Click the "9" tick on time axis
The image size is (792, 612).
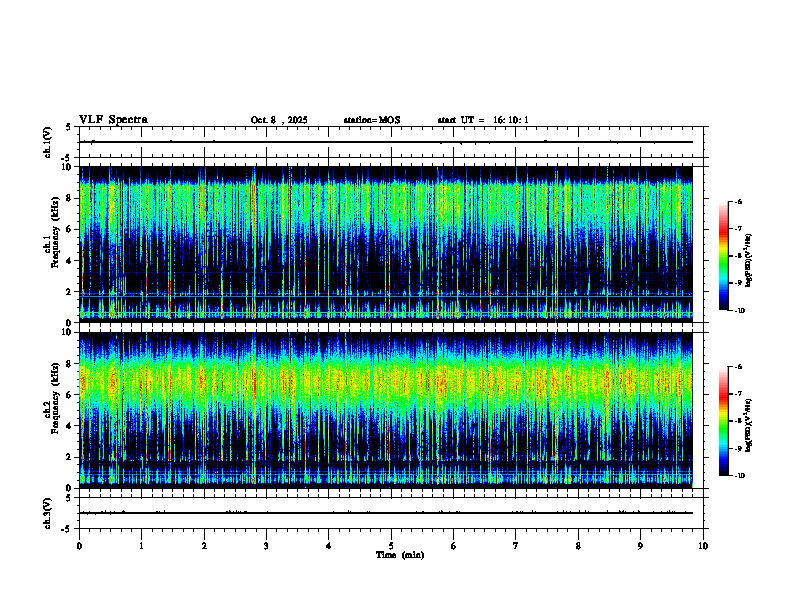[x=640, y=546]
